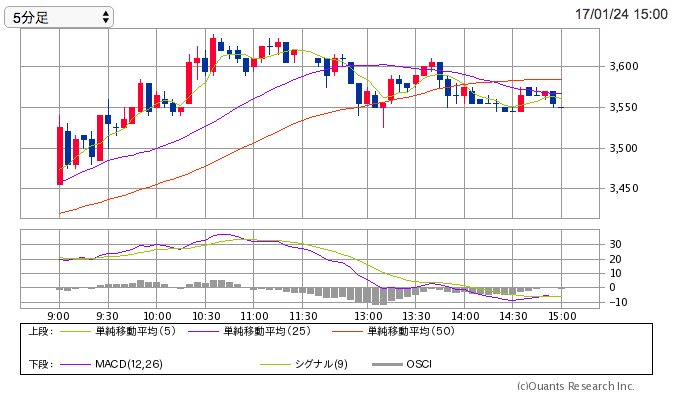Click the MACD axis value 30
This screenshot has height=402, width=675.
(x=615, y=244)
